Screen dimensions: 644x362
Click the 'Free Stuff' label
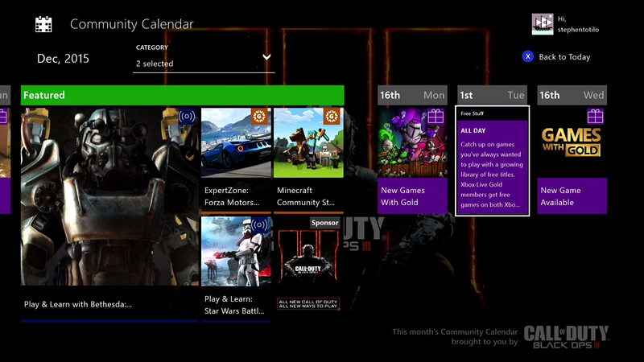(472, 113)
